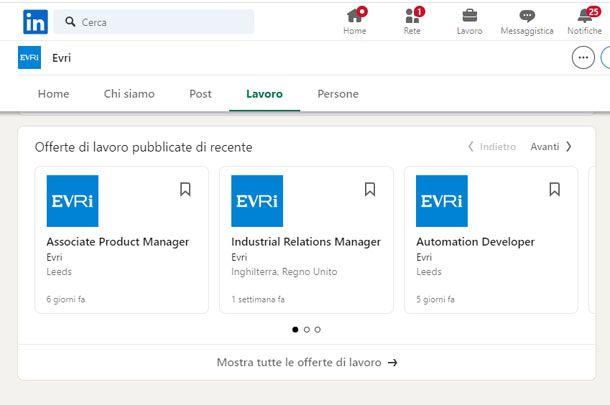Image resolution: width=610 pixels, height=405 pixels.
Task: Open Industrial Relations Manager job title
Action: [306, 242]
